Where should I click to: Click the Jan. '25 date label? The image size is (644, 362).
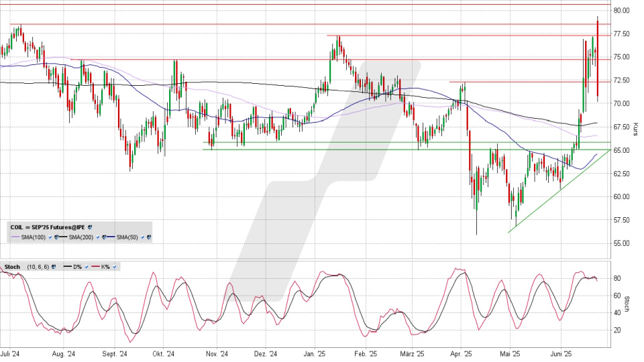coord(315,354)
